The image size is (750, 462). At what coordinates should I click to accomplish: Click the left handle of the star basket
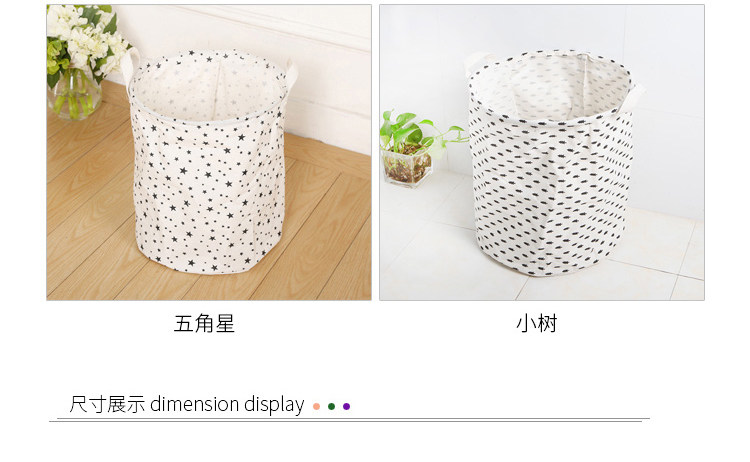[x=129, y=66]
